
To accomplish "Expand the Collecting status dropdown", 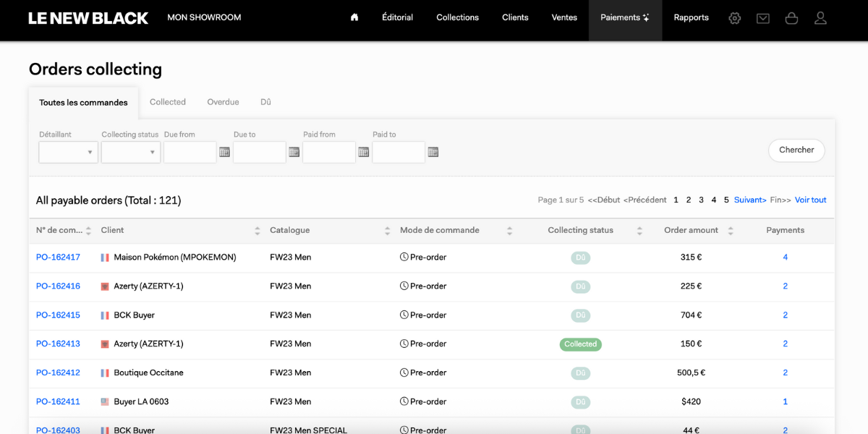I will [131, 152].
